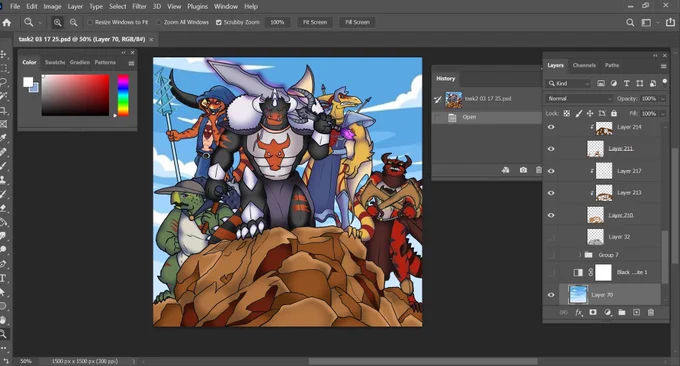Enable Resize Windows to Fit checkbox
This screenshot has height=366, width=680.
click(x=90, y=22)
